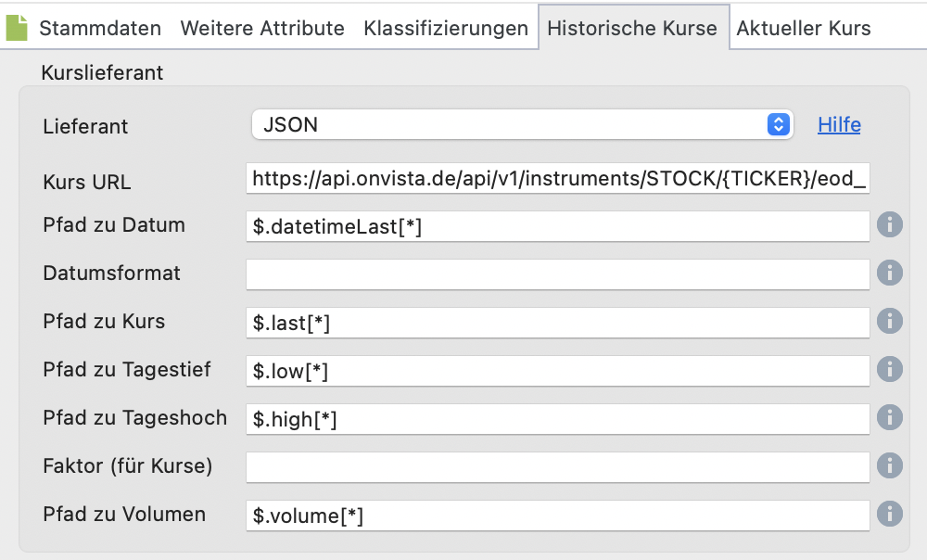927x560 pixels.
Task: Select the Historische Kurse tab
Action: point(632,28)
